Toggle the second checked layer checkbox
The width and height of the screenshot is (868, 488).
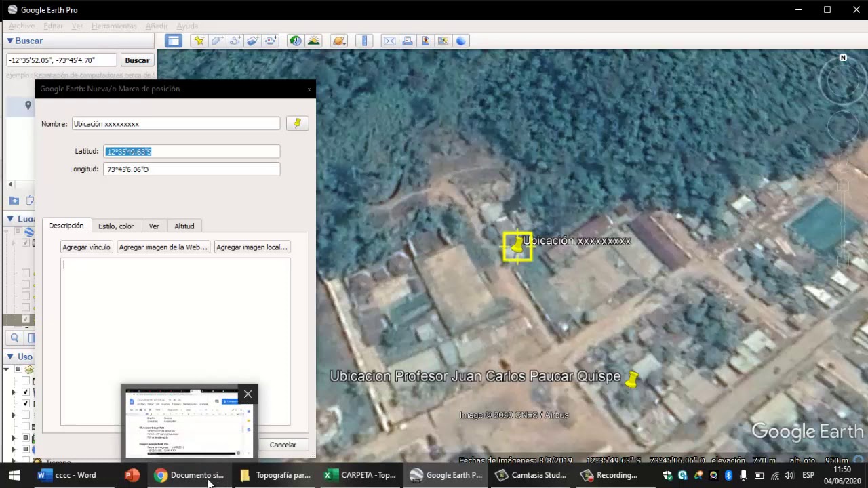[26, 403]
